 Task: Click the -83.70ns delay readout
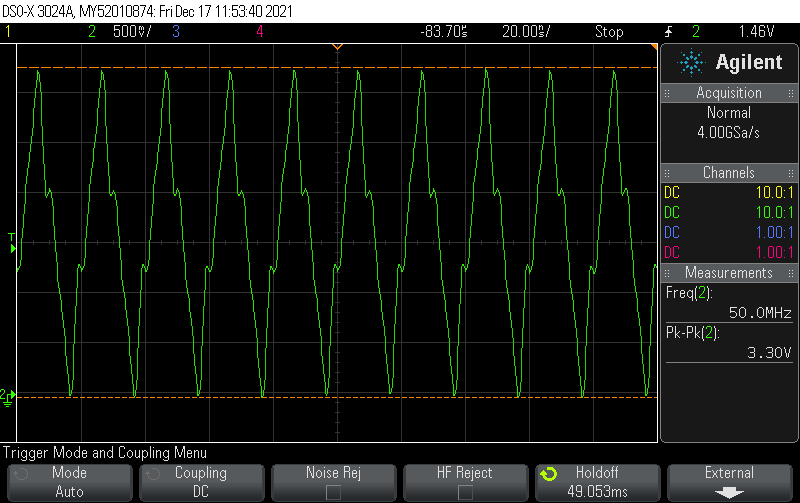click(x=444, y=32)
